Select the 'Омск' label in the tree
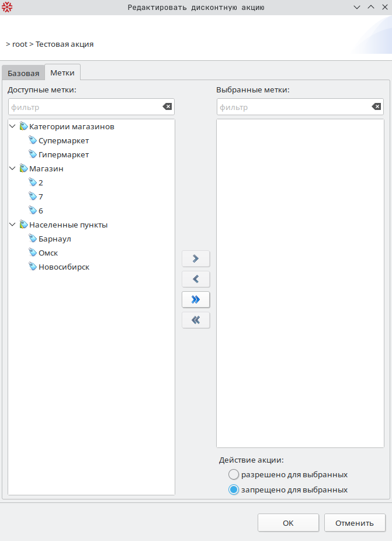Image resolution: width=392 pixels, height=541 pixels. 48,253
